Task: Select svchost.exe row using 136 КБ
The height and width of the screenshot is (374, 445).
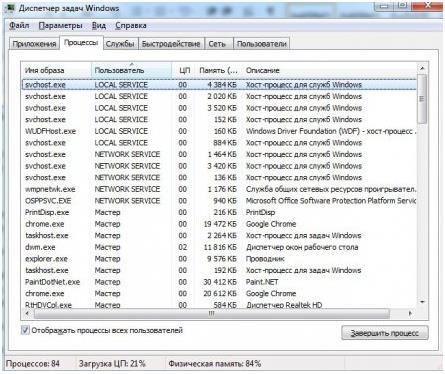Action: tap(219, 177)
